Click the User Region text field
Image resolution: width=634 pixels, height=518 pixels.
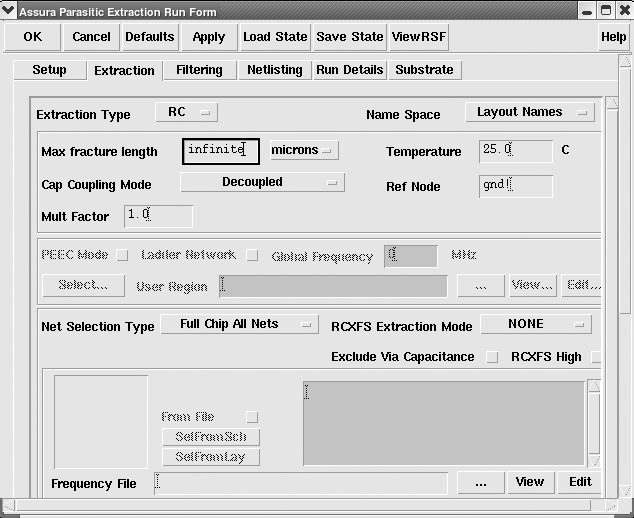click(333, 286)
